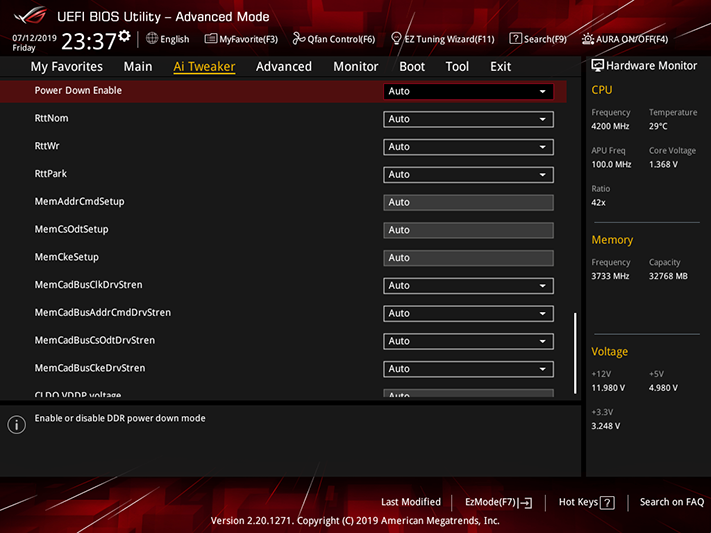Image resolution: width=711 pixels, height=533 pixels.
Task: Click MemCkeSetup value field
Action: 468,258
